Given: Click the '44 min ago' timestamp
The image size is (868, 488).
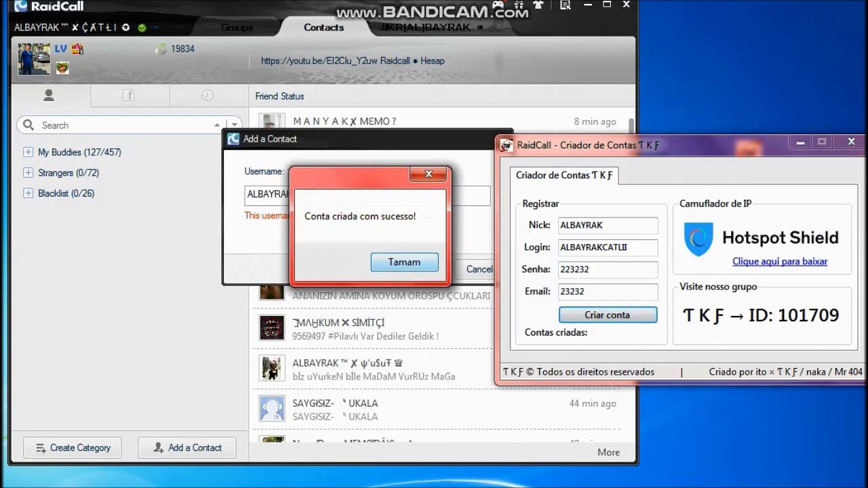Looking at the screenshot, I should (x=593, y=403).
